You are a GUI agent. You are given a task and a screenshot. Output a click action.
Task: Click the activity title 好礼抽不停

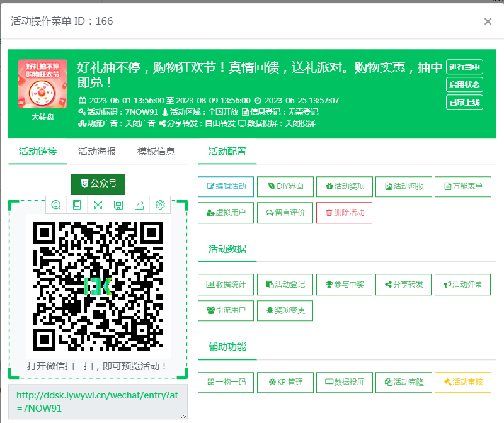[260, 75]
